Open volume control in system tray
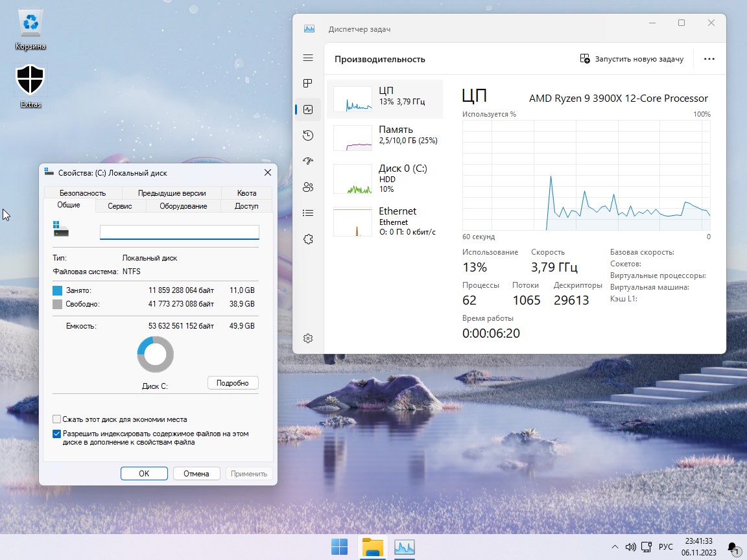747x560 pixels. tap(631, 546)
